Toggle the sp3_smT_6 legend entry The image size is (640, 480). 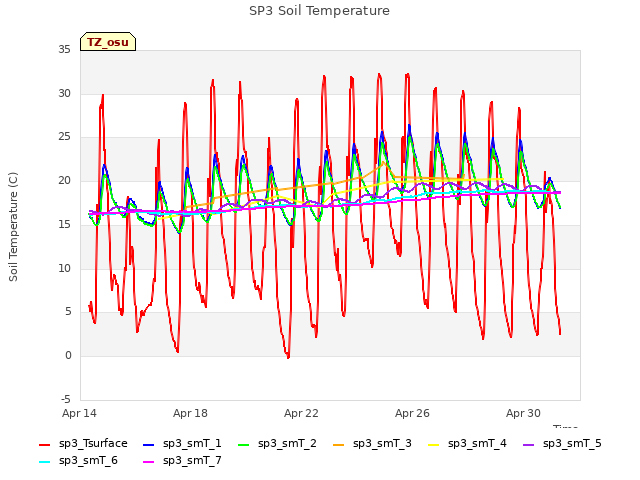(x=78, y=461)
